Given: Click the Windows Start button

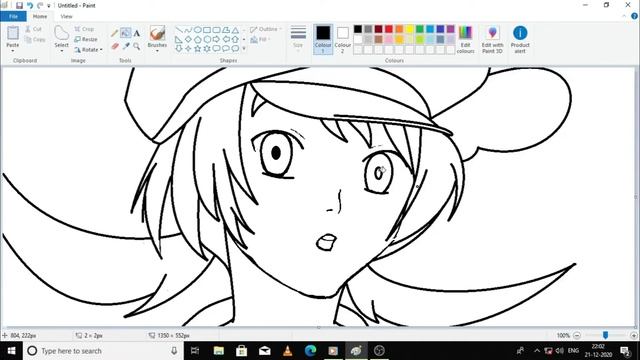Looking at the screenshot, I should coord(11,351).
